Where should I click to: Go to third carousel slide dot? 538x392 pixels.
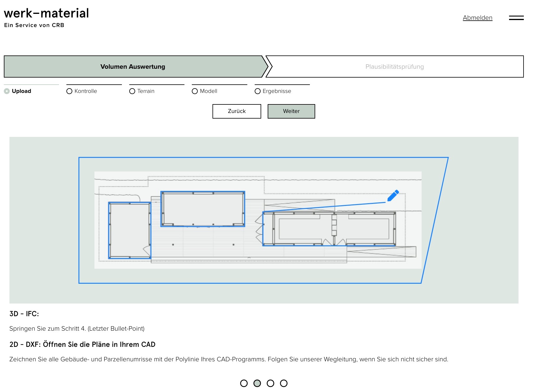[270, 383]
